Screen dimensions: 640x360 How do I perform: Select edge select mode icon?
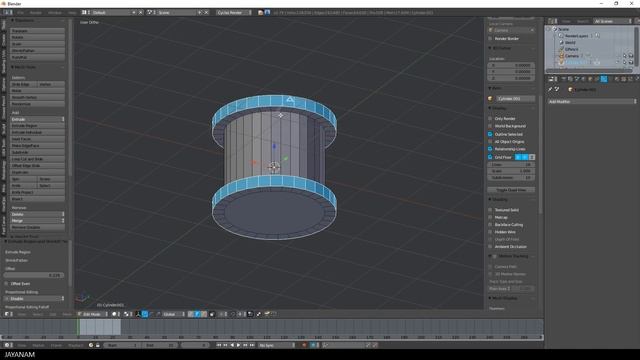point(198,314)
